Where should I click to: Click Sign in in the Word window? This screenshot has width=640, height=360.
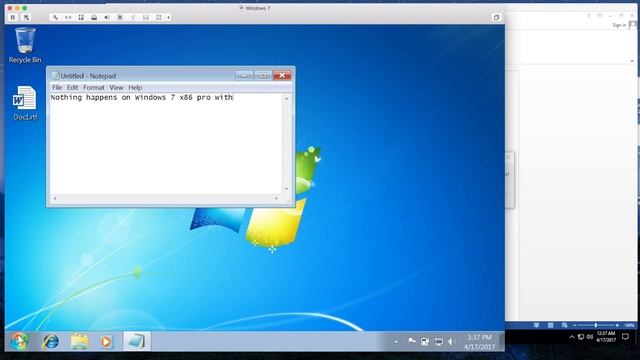pyautogui.click(x=619, y=25)
